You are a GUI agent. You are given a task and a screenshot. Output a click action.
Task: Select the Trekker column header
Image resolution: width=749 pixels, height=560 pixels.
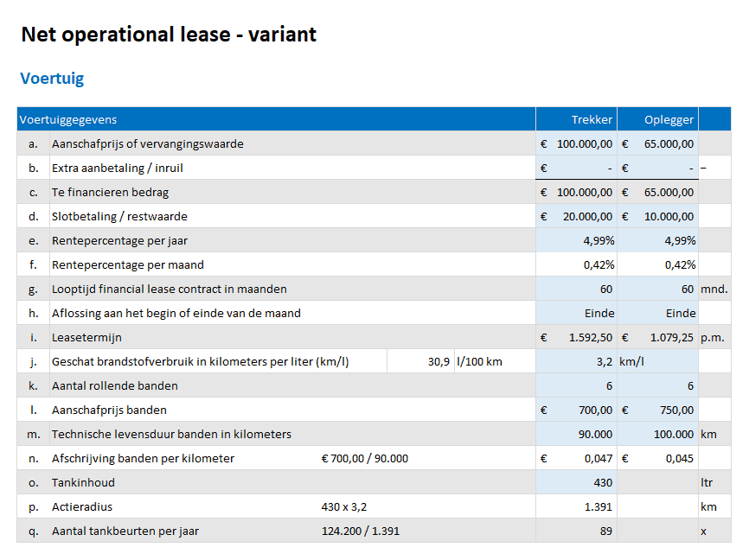tap(592, 119)
